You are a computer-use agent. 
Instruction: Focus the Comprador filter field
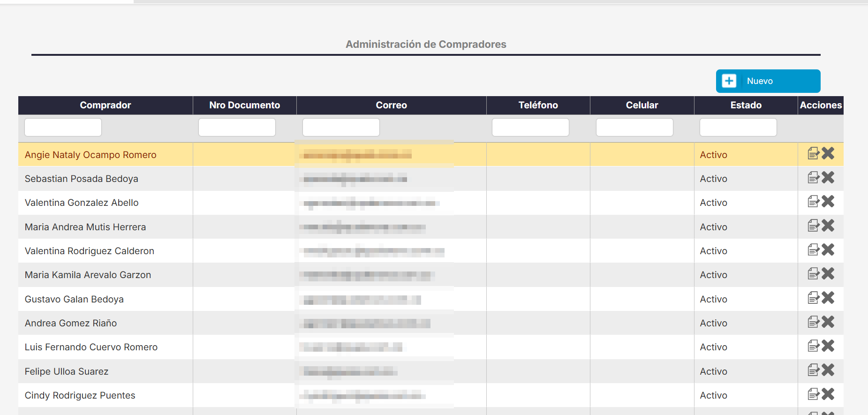(x=63, y=127)
